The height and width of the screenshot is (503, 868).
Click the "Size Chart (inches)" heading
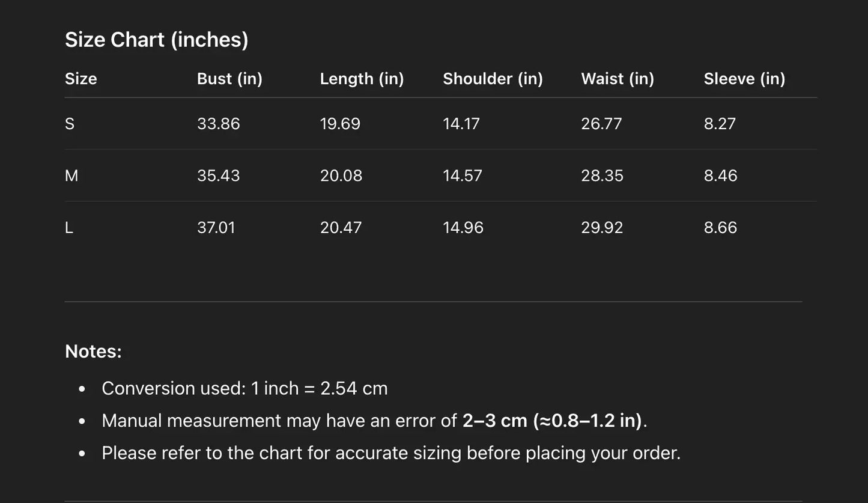tap(156, 40)
